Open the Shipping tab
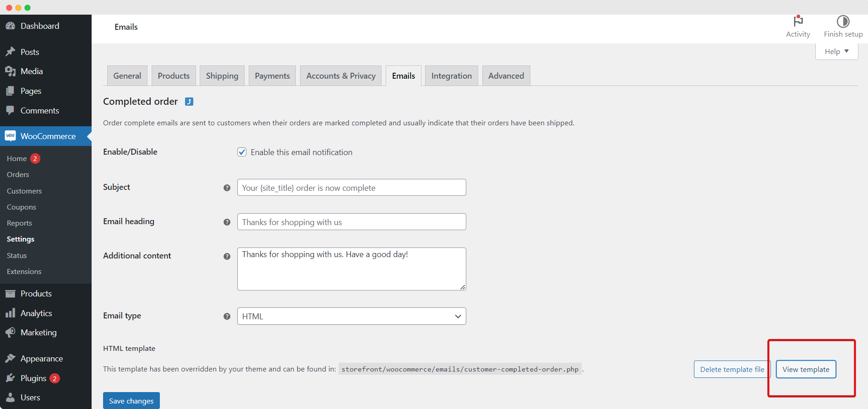Viewport: 868px width, 409px height. coord(222,75)
